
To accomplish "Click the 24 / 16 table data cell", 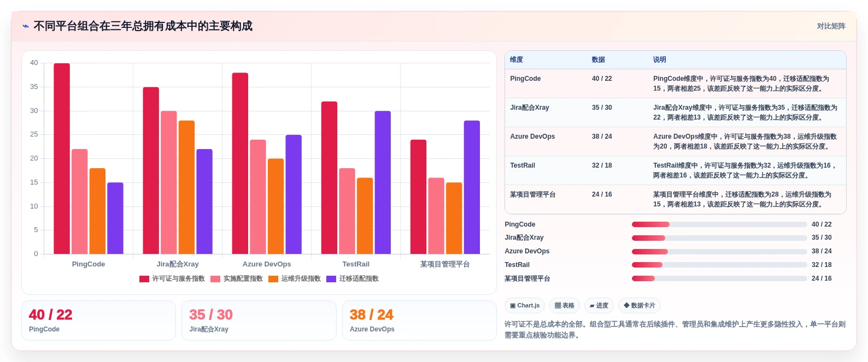I will tap(602, 194).
